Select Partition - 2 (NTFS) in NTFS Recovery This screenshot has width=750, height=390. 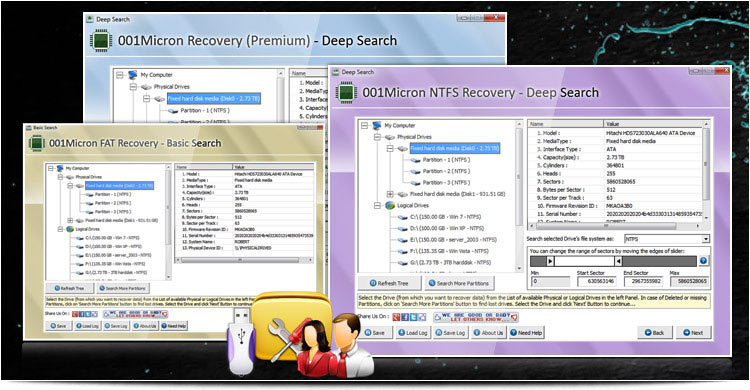tap(446, 171)
